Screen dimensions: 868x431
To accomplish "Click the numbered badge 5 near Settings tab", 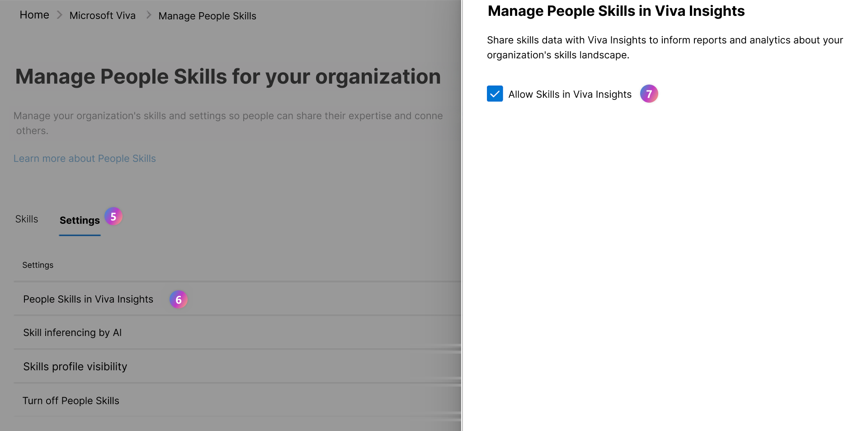I will click(113, 217).
